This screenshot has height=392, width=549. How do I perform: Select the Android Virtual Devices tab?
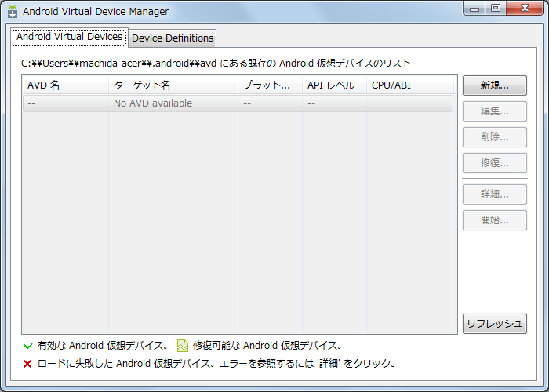click(69, 37)
